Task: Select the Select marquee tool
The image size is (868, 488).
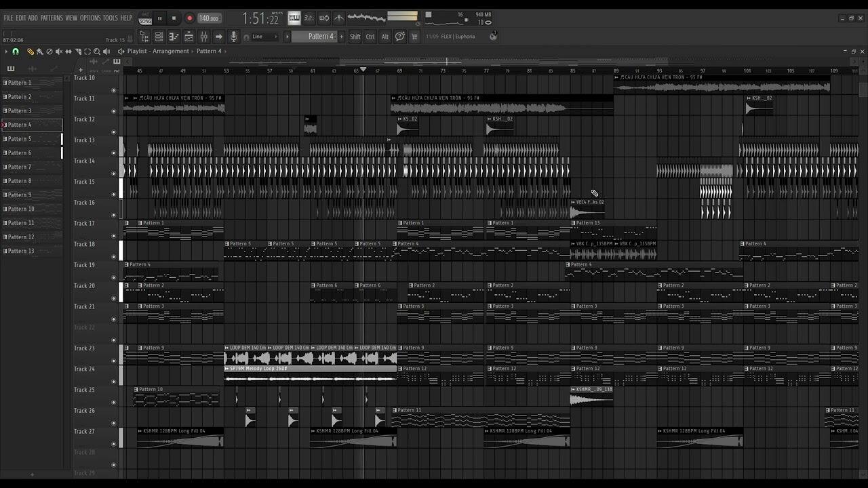Action: point(87,52)
